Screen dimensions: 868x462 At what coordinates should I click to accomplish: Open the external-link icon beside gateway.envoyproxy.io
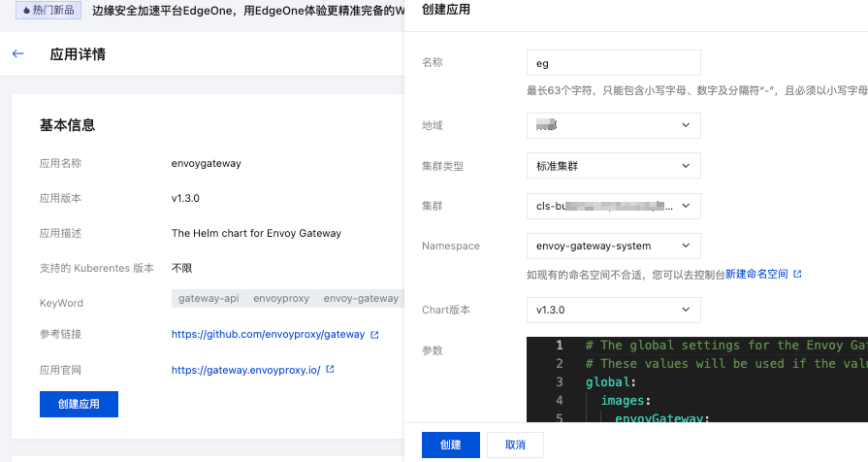tap(330, 369)
